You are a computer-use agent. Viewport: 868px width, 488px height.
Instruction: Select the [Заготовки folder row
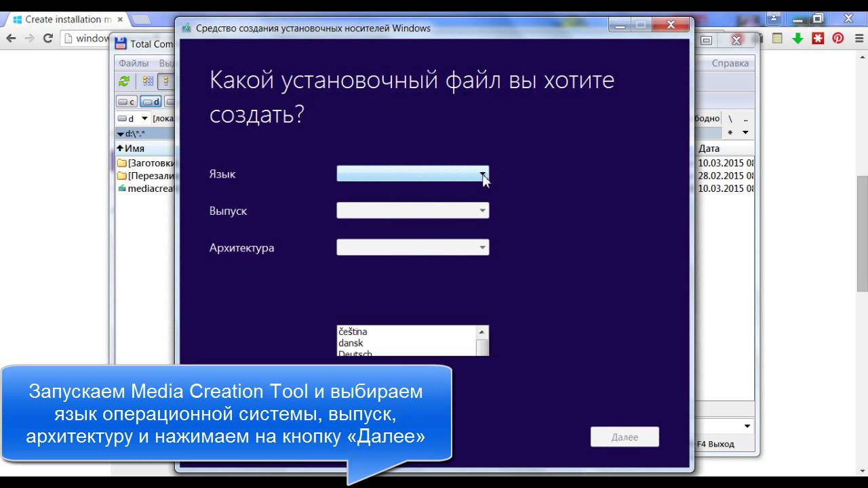(x=146, y=163)
